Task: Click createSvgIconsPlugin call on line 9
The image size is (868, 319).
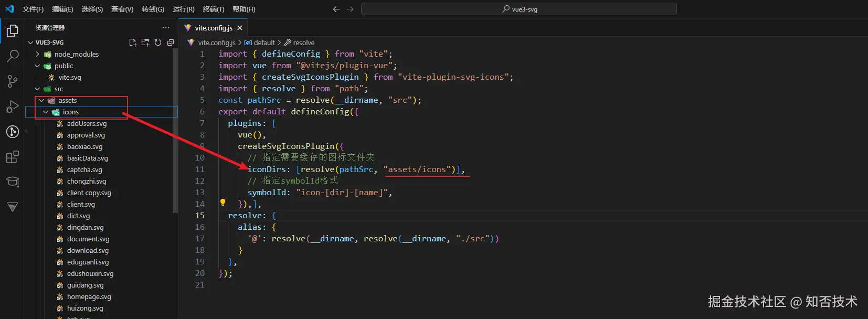Action: coord(286,146)
